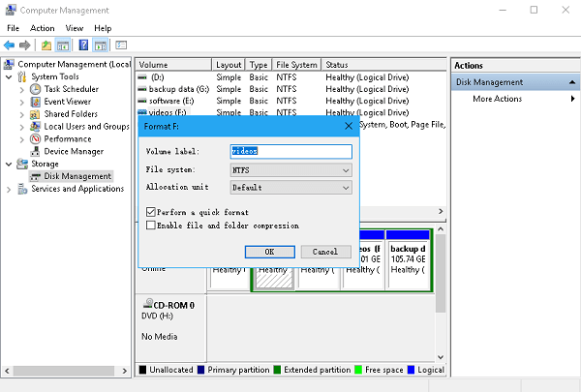Expand the Event Viewer node
Image resolution: width=581 pixels, height=392 pixels.
click(x=22, y=102)
